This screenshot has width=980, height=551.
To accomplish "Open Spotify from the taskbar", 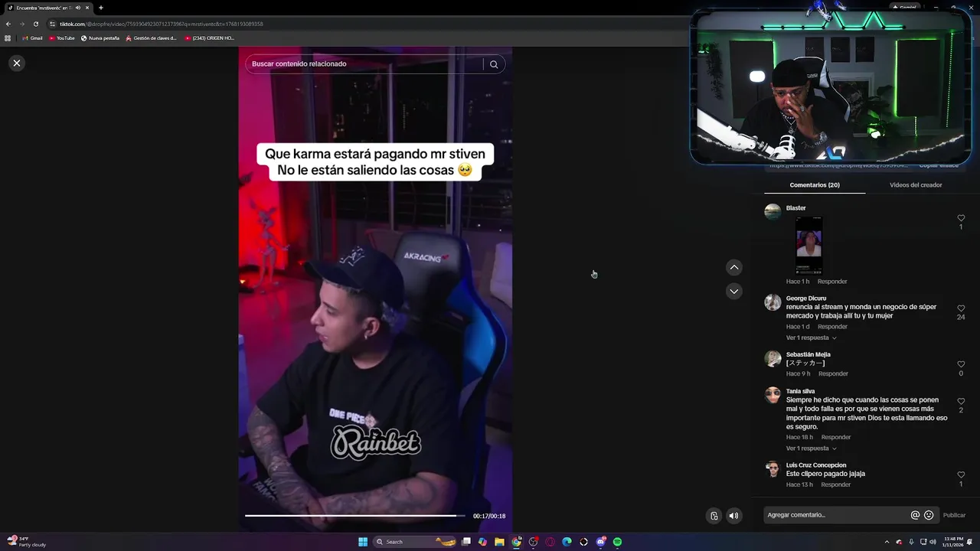I will point(617,542).
